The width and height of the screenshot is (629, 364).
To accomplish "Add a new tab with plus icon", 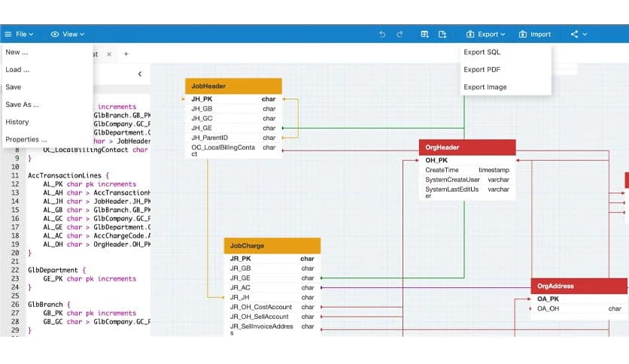I will pos(126,54).
